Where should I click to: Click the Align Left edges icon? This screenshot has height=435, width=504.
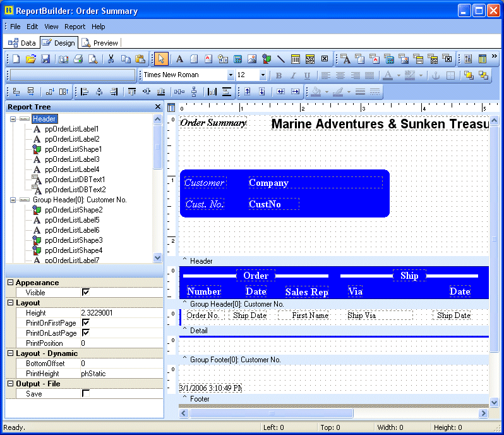[x=84, y=92]
